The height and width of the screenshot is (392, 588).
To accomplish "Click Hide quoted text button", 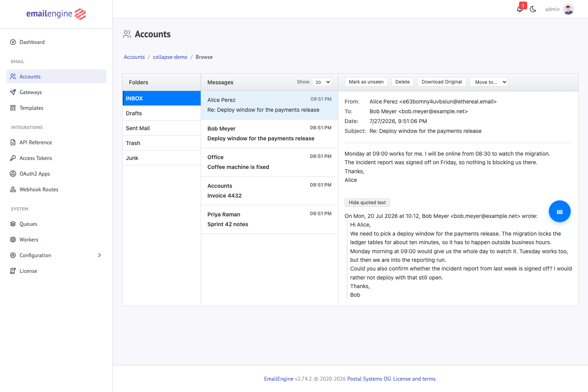I will tap(367, 203).
